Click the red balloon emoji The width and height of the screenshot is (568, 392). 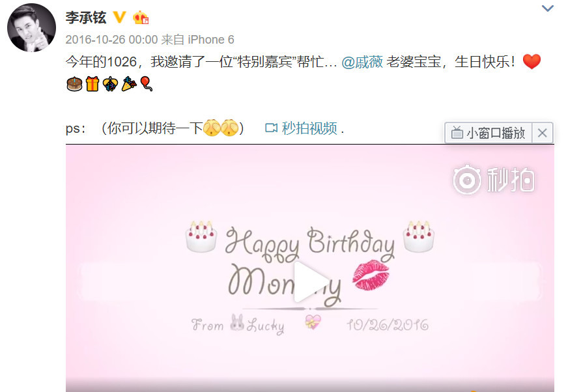click(x=147, y=84)
